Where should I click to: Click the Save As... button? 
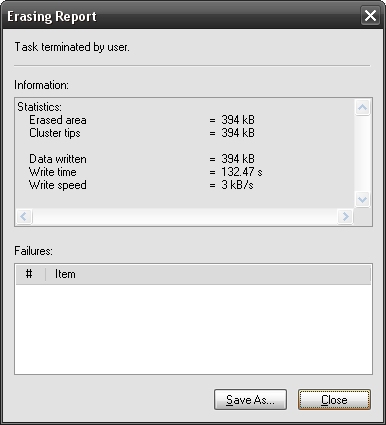pyautogui.click(x=250, y=399)
